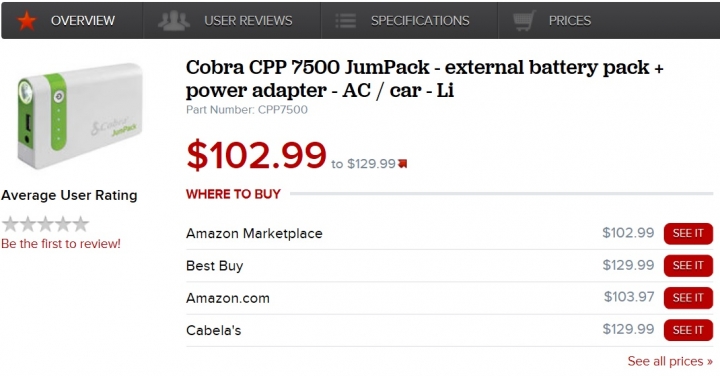
Task: Click See It for Best Buy
Action: click(x=688, y=265)
